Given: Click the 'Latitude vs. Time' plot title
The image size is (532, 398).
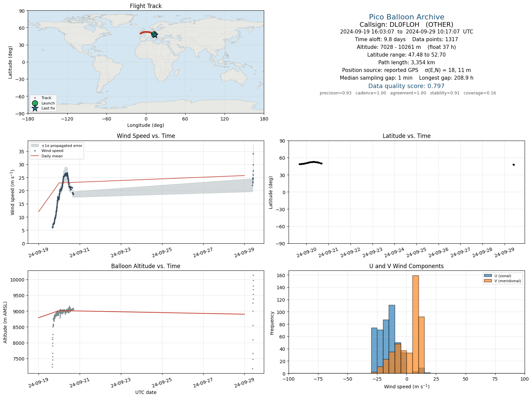Looking at the screenshot, I should click(406, 136).
